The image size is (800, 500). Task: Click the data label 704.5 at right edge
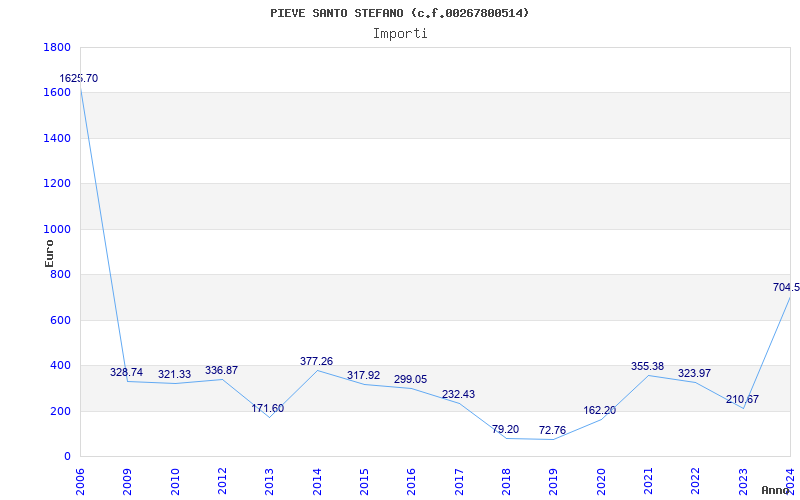coord(786,288)
